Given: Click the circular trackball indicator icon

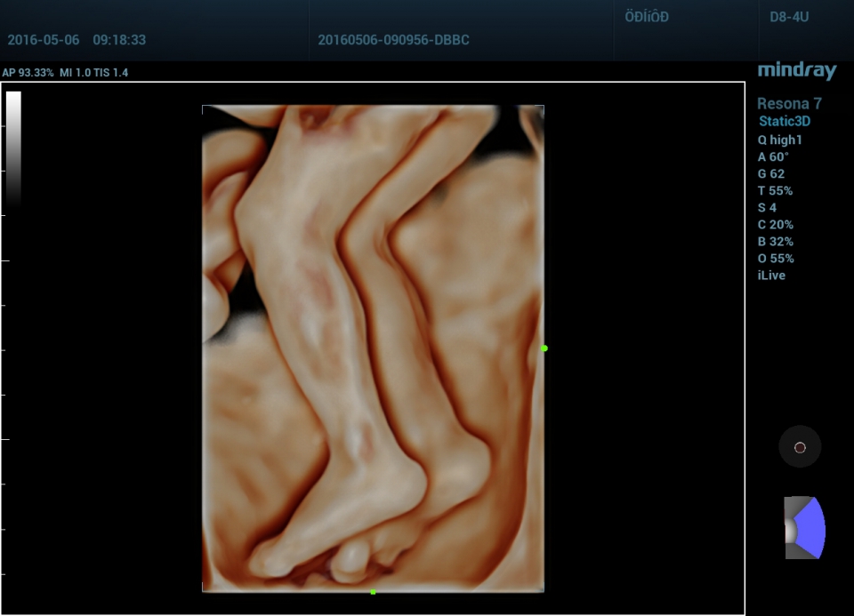Looking at the screenshot, I should tap(799, 447).
